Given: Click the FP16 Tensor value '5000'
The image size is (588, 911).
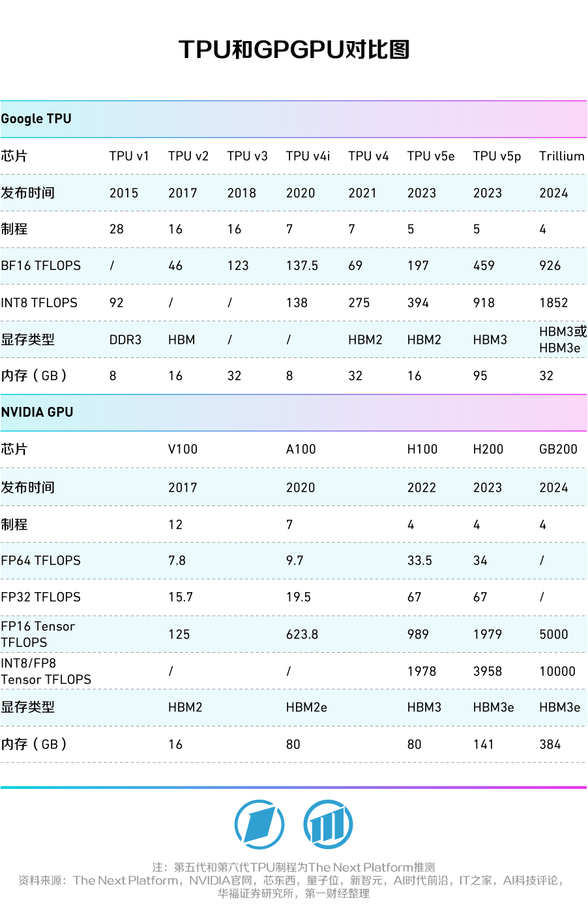Looking at the screenshot, I should (x=553, y=634).
